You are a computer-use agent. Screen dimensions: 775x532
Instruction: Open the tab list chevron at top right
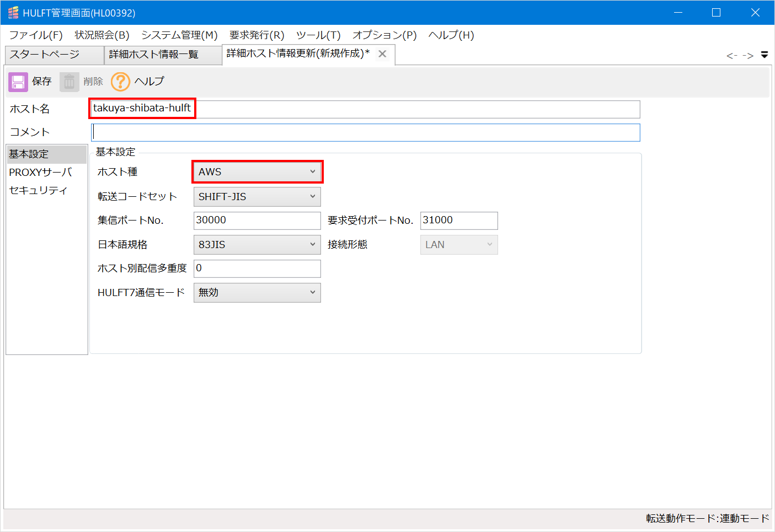(x=764, y=55)
